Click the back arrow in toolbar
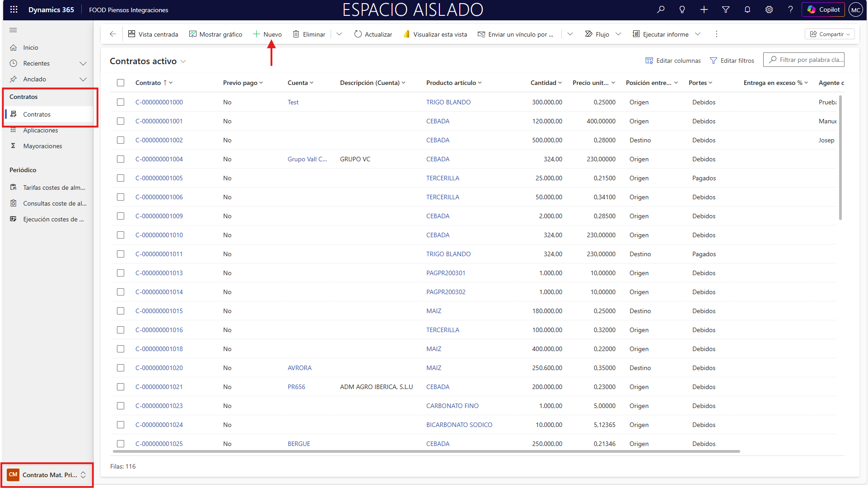 coord(113,34)
